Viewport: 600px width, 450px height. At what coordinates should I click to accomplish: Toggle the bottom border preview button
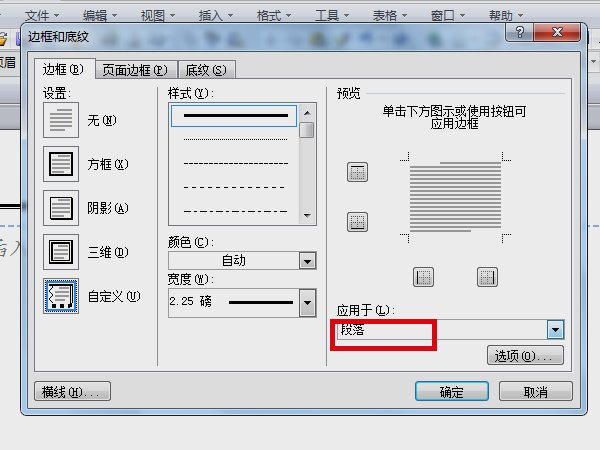pyautogui.click(x=357, y=222)
